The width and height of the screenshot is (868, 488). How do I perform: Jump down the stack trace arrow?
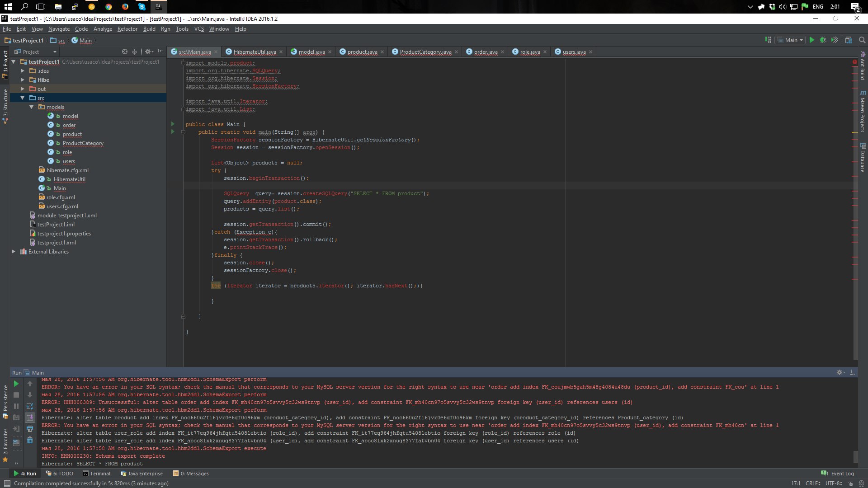coord(30,395)
